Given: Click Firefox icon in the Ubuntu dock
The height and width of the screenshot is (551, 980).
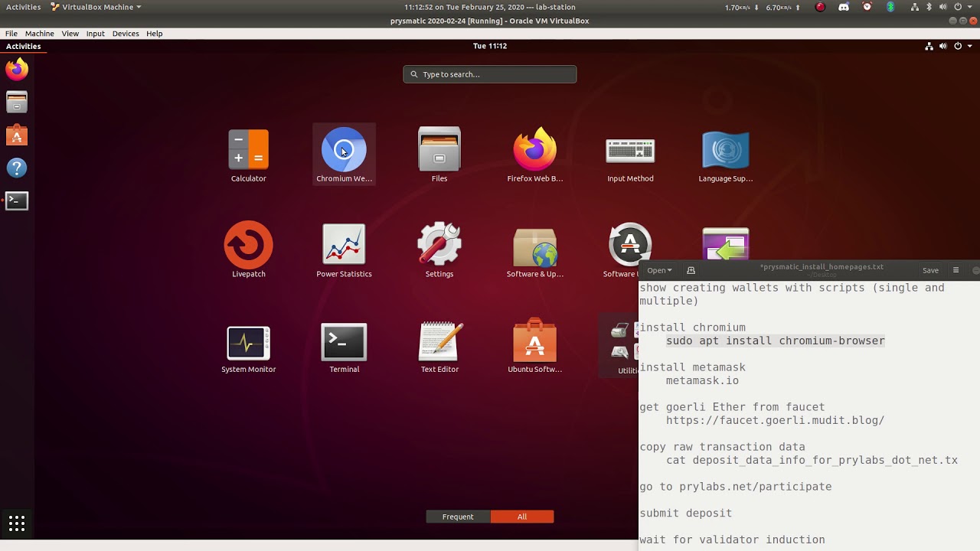Looking at the screenshot, I should point(17,70).
